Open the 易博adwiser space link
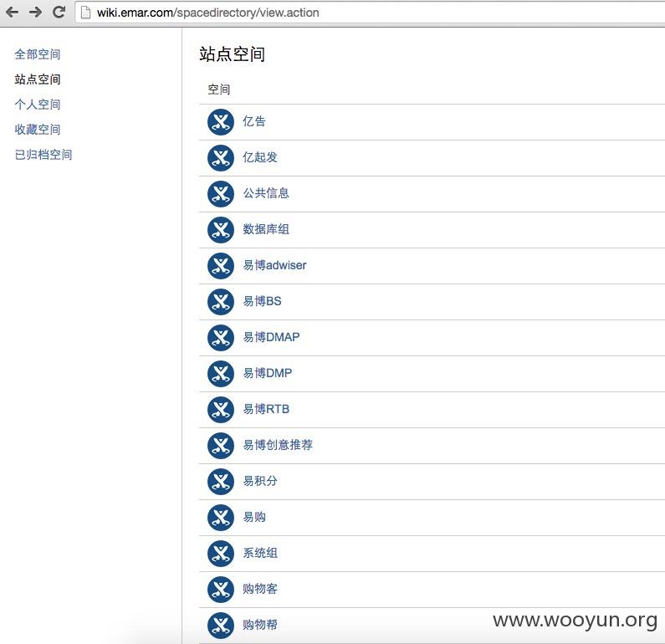 [x=274, y=265]
